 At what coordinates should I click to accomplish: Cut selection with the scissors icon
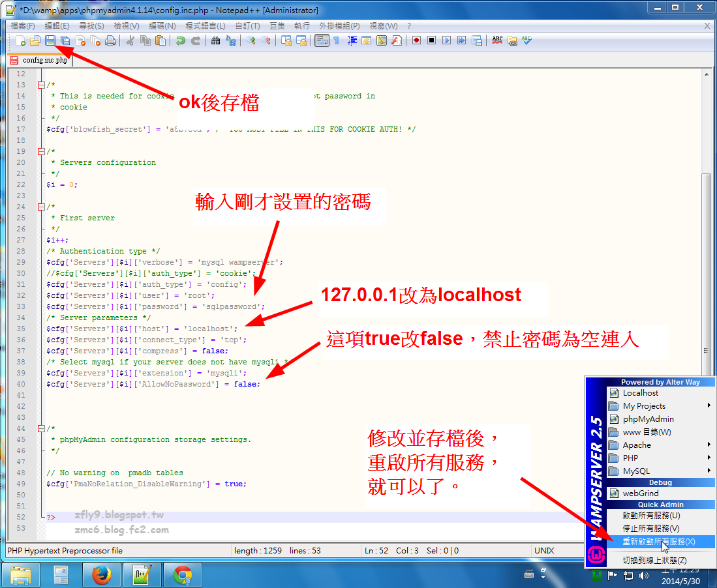(130, 40)
